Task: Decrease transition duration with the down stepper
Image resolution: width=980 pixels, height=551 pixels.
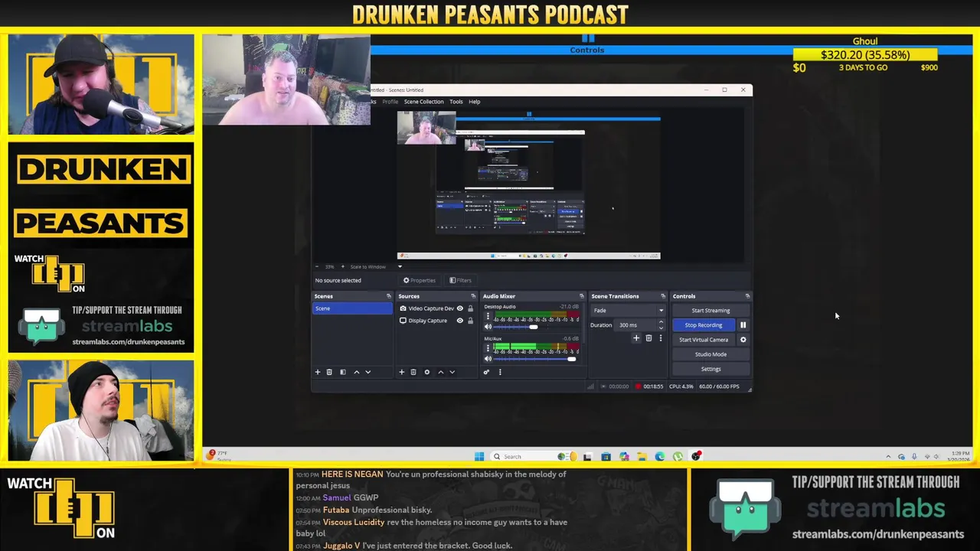Action: pos(661,328)
